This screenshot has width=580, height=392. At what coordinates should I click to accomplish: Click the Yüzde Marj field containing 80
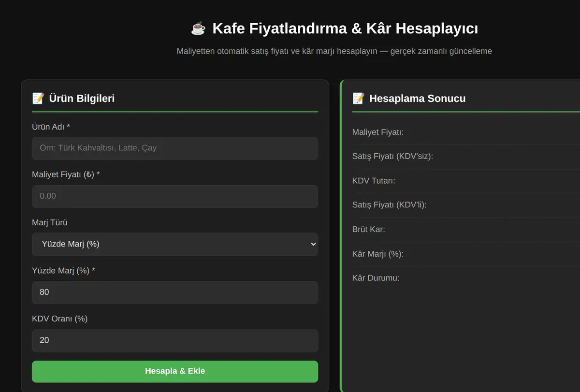tap(175, 292)
